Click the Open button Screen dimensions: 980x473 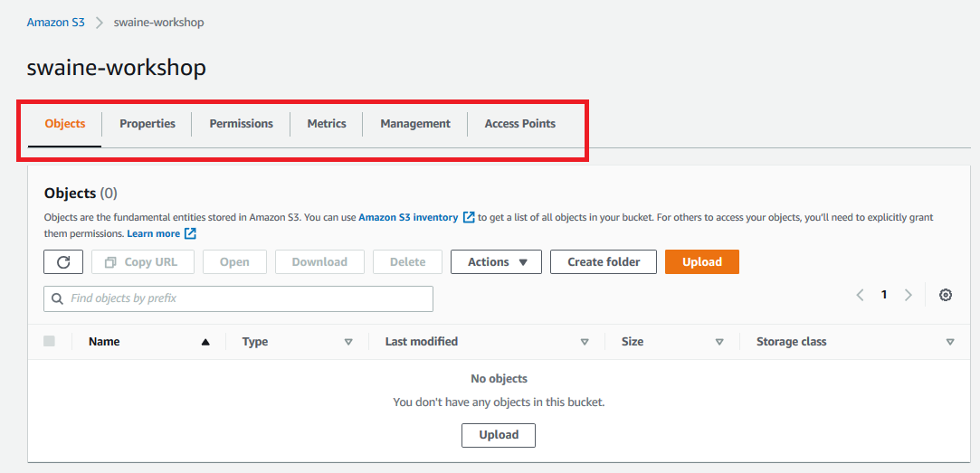(x=234, y=261)
